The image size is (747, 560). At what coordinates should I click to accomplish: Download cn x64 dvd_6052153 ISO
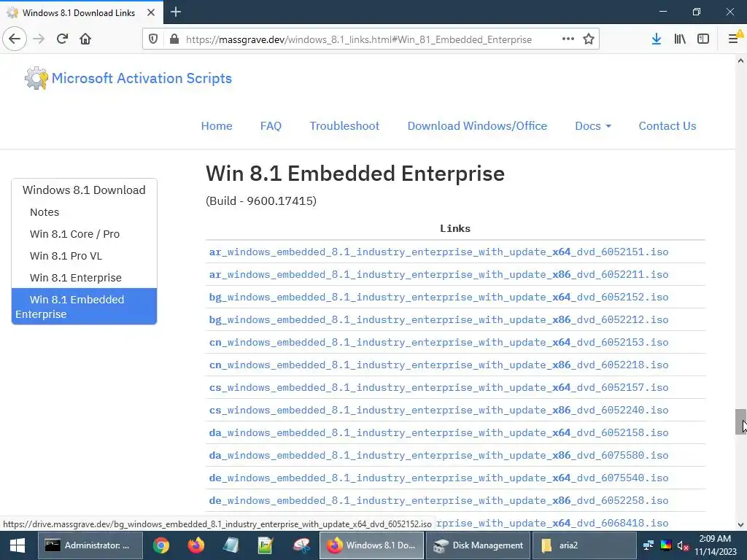pos(438,342)
